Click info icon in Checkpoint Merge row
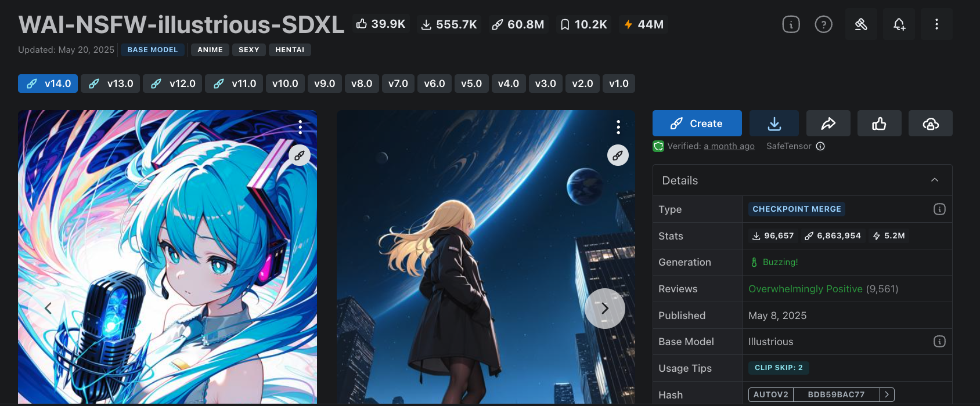This screenshot has height=406, width=980. 939,209
